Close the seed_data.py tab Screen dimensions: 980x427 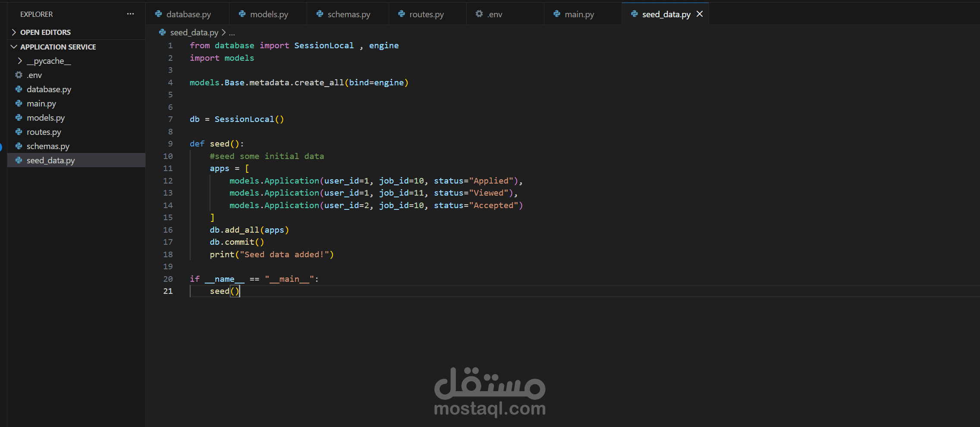pyautogui.click(x=700, y=14)
